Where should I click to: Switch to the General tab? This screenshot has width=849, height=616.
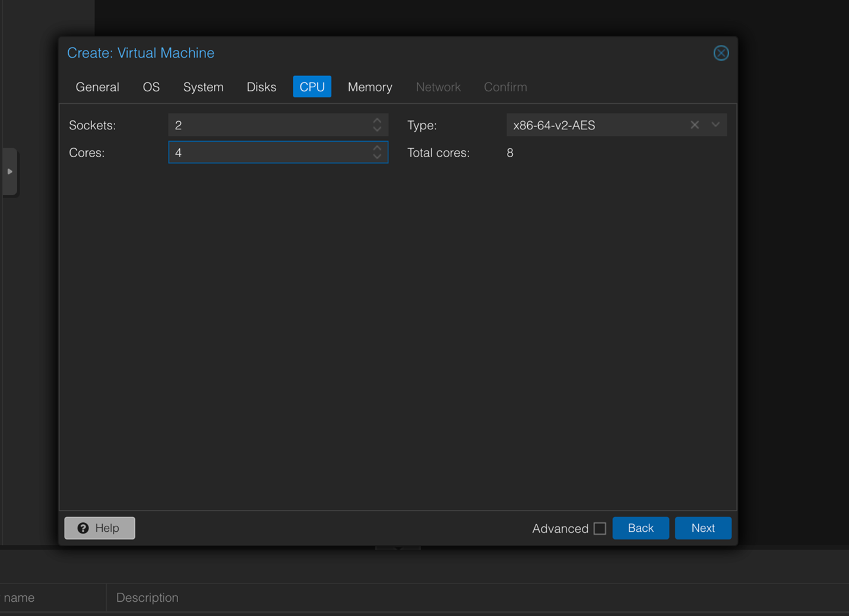[97, 87]
